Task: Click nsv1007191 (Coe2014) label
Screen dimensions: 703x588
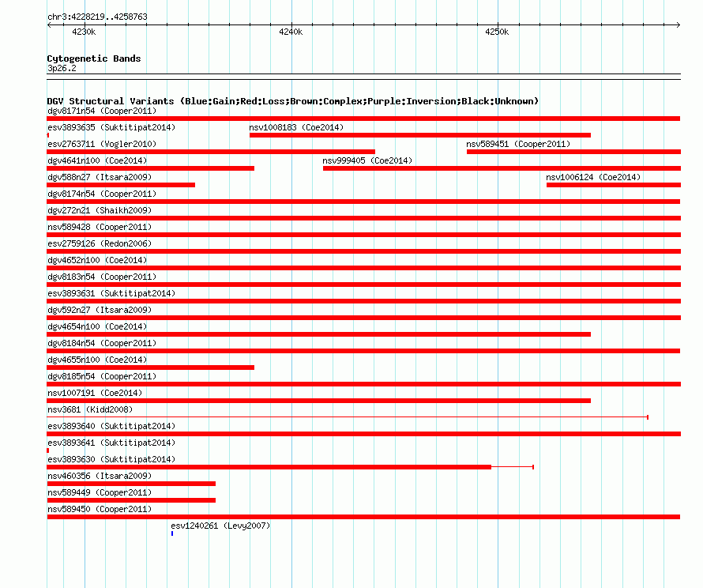Action: coord(95,393)
